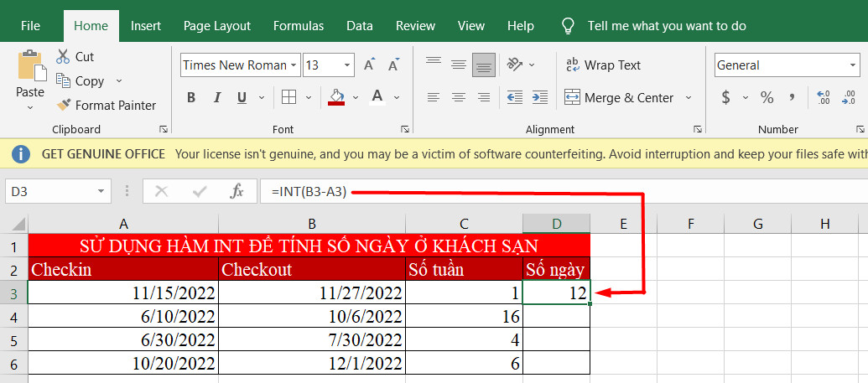The width and height of the screenshot is (868, 383).
Task: Open the General number format dropdown
Action: [x=853, y=65]
